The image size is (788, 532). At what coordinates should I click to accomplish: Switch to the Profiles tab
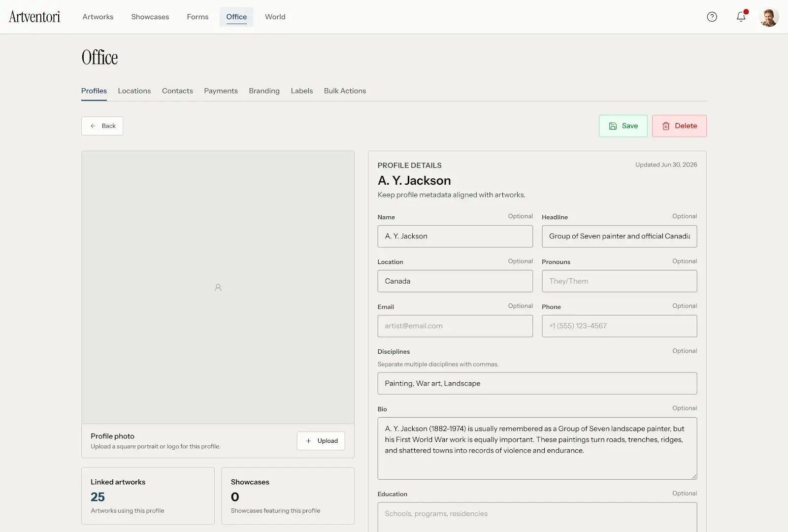pos(94,91)
